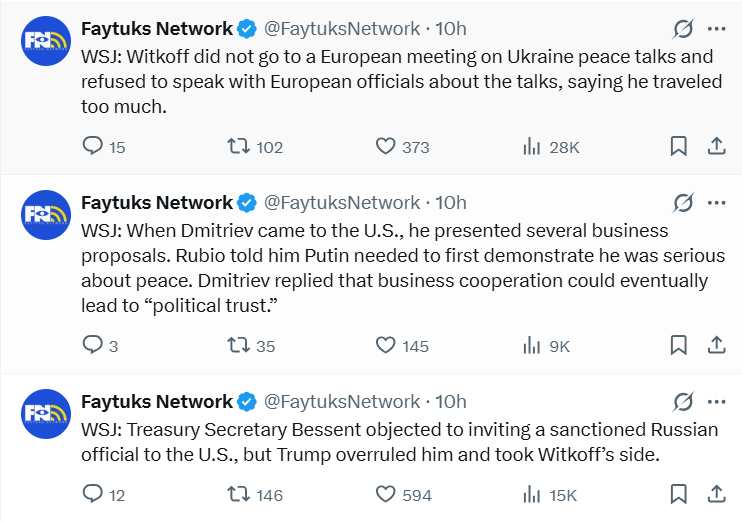Open Faytuks Network profile name in first tweet
Screen dimensions: 742x521
156,29
